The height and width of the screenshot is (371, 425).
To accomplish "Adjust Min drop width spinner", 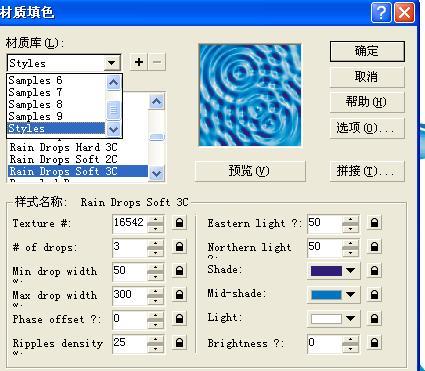I will click(155, 272).
